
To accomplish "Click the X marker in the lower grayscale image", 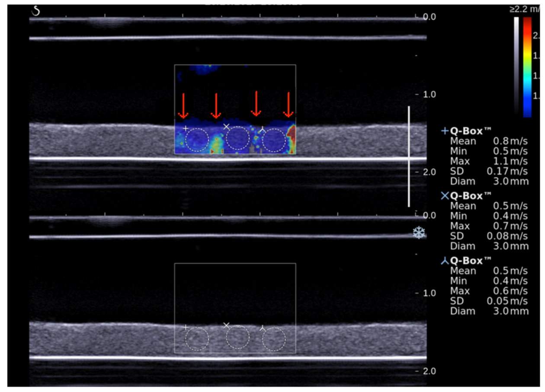I will (226, 325).
